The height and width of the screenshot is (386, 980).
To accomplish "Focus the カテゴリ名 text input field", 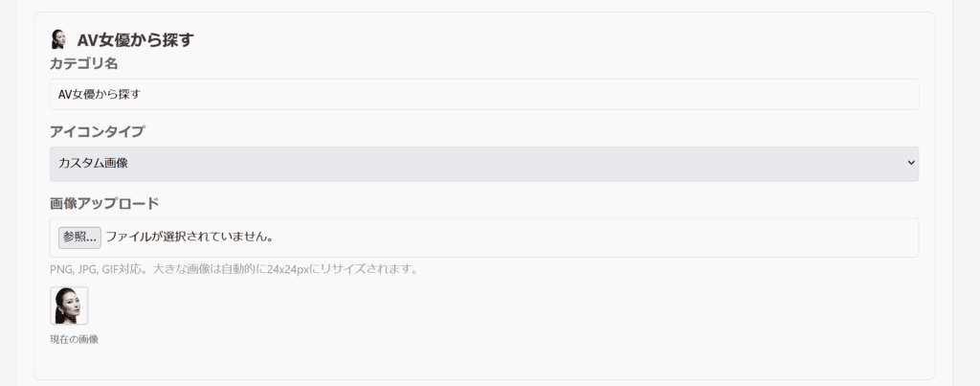I will click(483, 94).
